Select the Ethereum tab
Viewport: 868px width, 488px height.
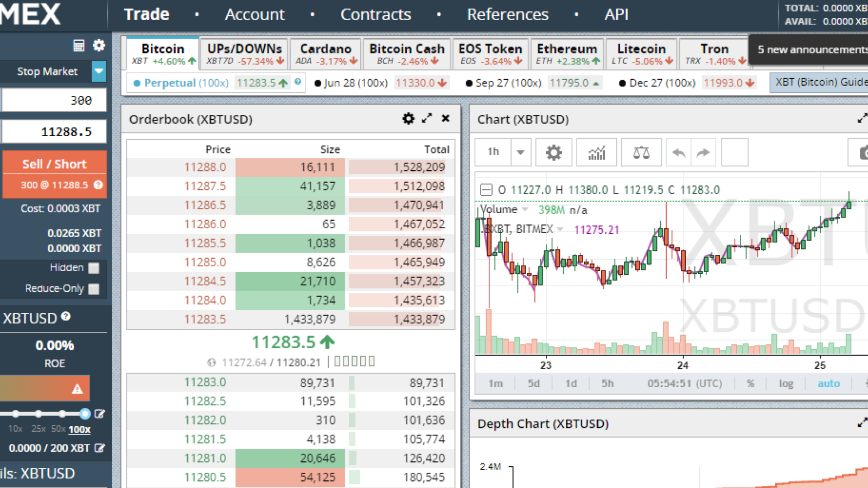coord(567,54)
